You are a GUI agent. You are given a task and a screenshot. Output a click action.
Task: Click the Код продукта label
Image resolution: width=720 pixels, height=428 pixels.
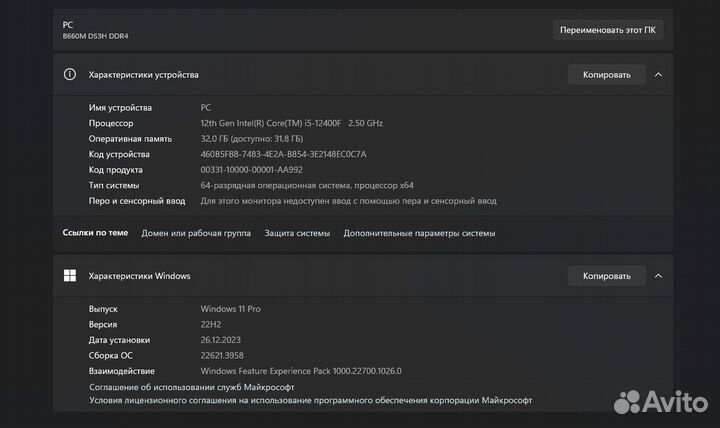(116, 170)
